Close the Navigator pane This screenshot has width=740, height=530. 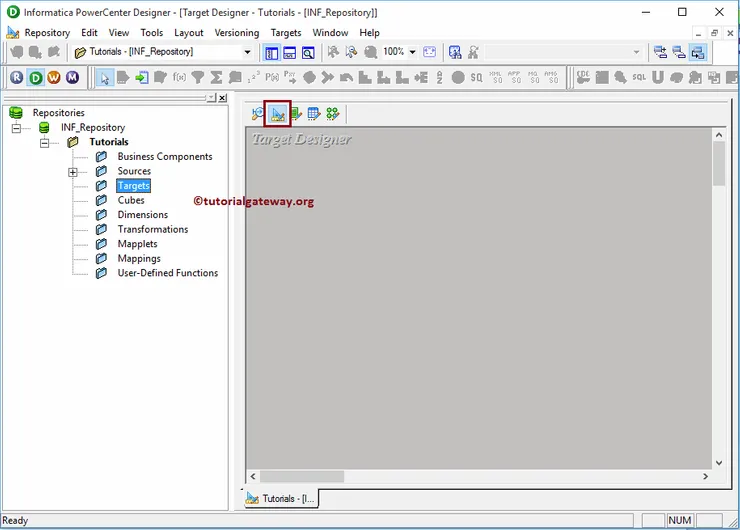[223, 98]
